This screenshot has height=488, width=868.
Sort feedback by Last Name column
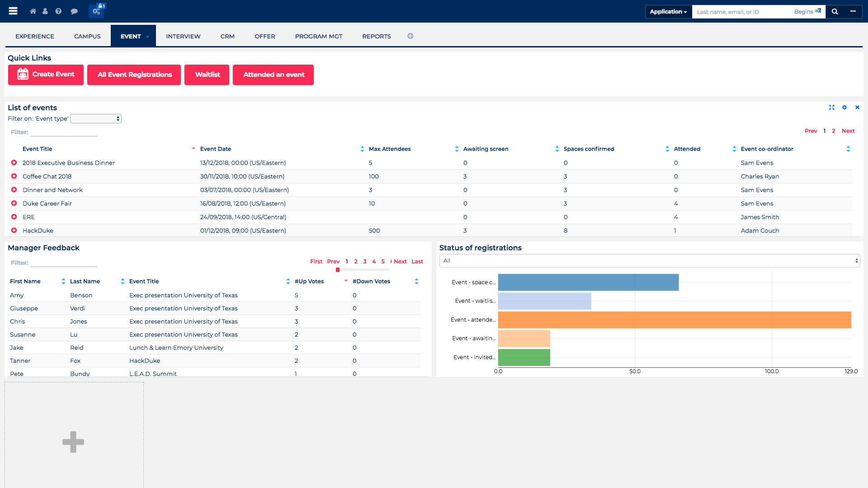click(x=85, y=282)
